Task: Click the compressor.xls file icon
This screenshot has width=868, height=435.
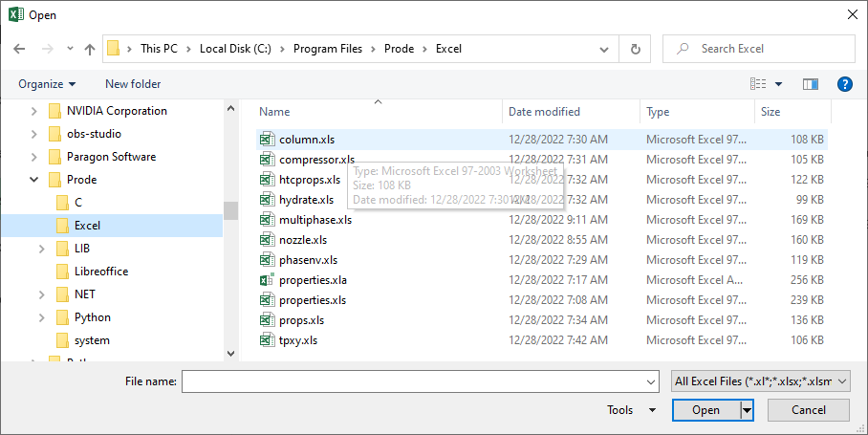Action: [x=267, y=160]
